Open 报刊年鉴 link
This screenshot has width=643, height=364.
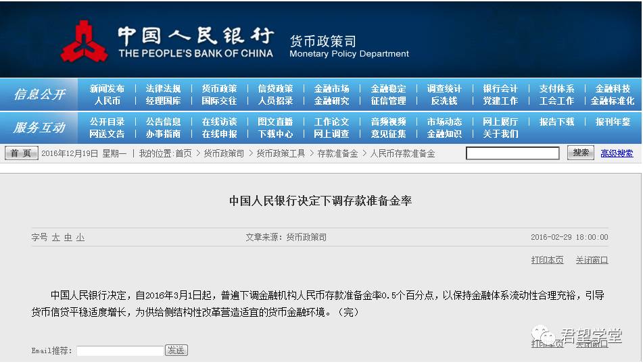pyautogui.click(x=613, y=122)
